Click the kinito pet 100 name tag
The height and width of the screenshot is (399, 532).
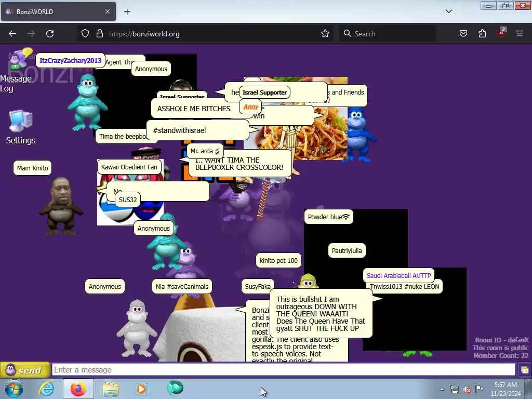pyautogui.click(x=278, y=261)
